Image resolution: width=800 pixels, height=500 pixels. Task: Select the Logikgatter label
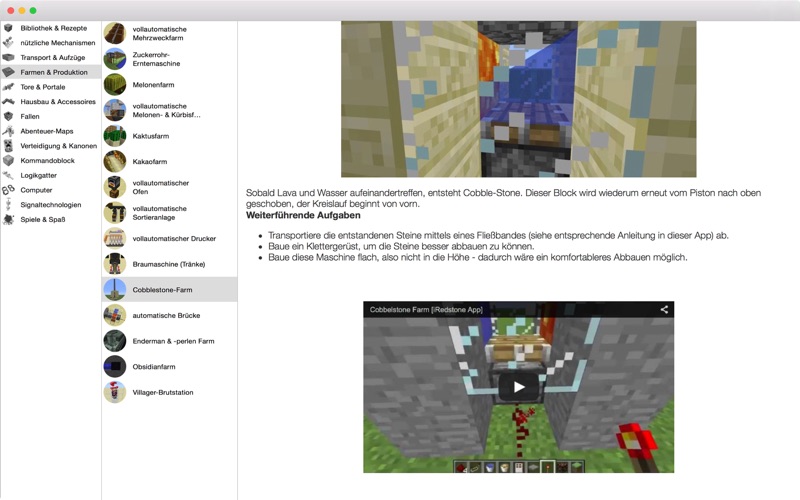pos(38,175)
